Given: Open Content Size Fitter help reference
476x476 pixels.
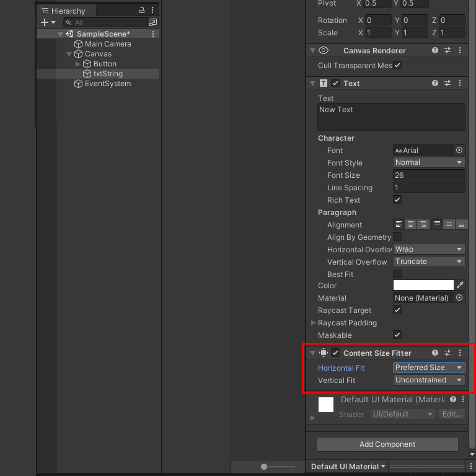Looking at the screenshot, I should pos(434,353).
